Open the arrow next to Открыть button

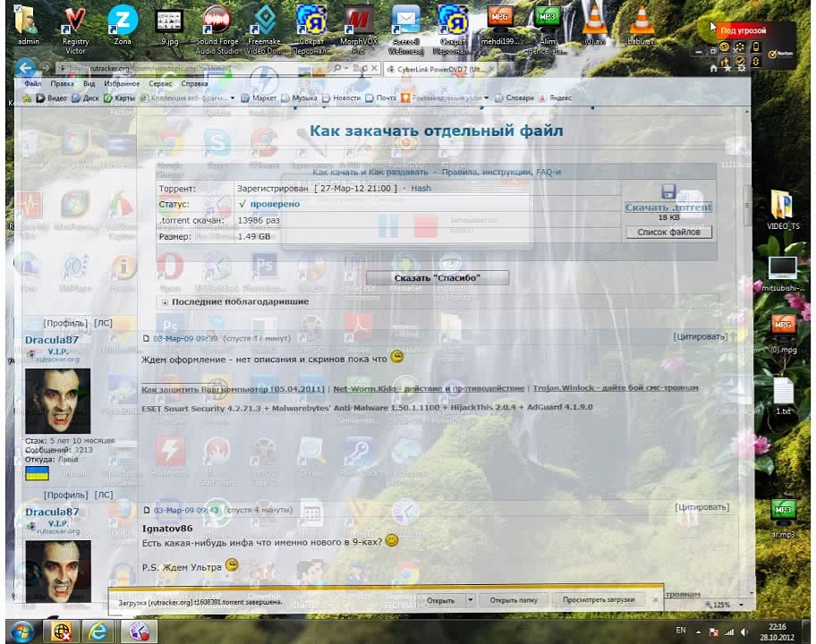click(x=470, y=600)
